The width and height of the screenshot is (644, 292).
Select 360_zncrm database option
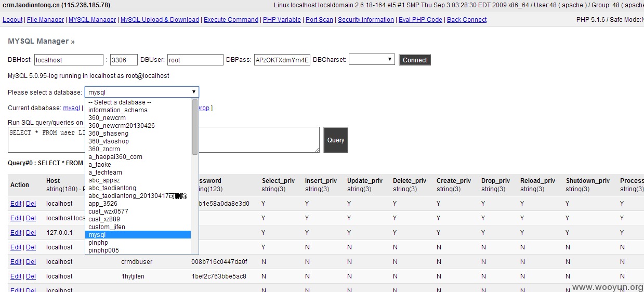click(x=138, y=149)
